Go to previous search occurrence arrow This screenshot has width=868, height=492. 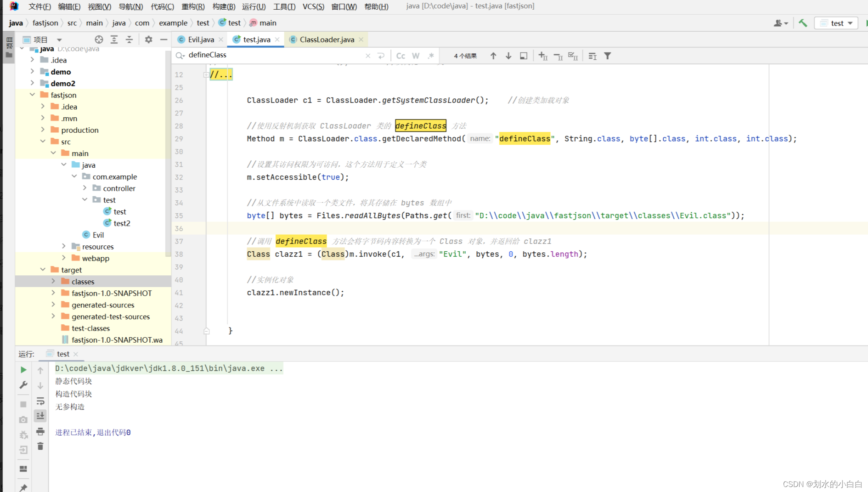[493, 56]
